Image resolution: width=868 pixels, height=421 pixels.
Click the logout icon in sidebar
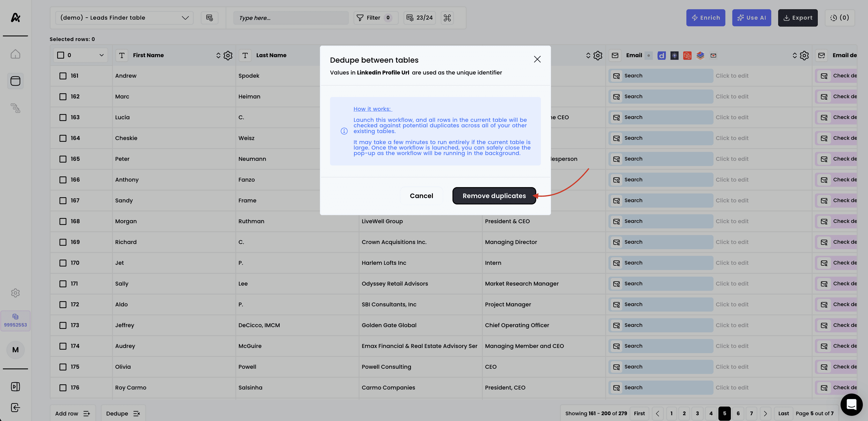[15, 407]
